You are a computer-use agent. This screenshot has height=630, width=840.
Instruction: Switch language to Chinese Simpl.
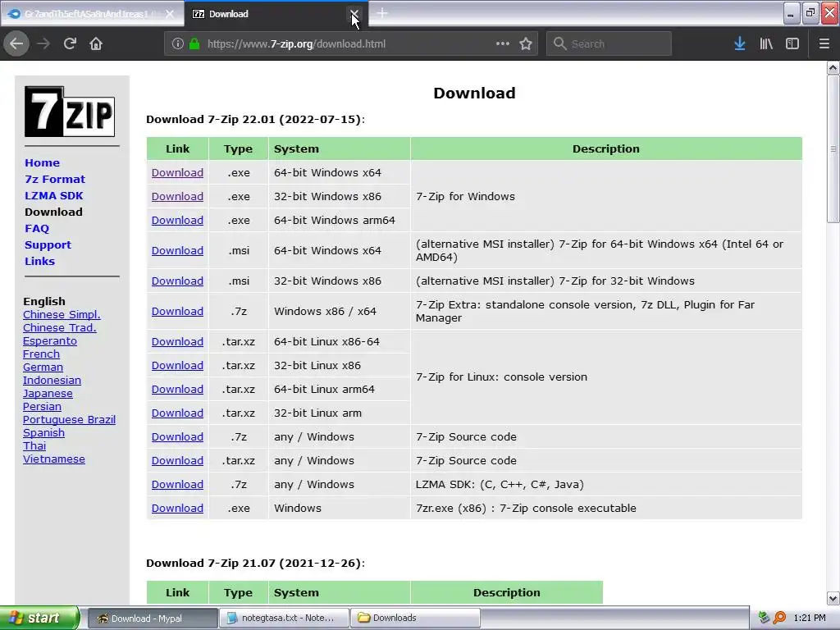tap(62, 315)
